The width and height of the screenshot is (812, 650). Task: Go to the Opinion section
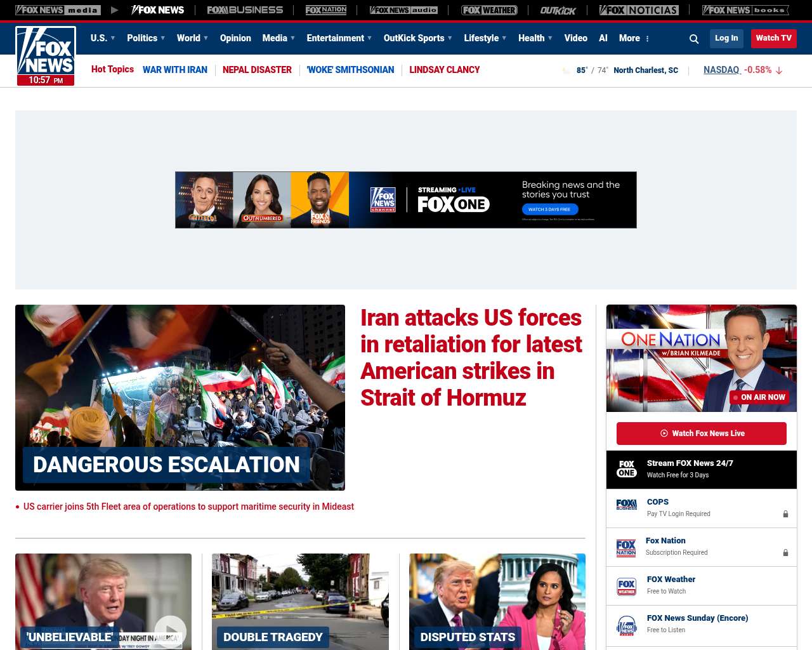point(235,38)
